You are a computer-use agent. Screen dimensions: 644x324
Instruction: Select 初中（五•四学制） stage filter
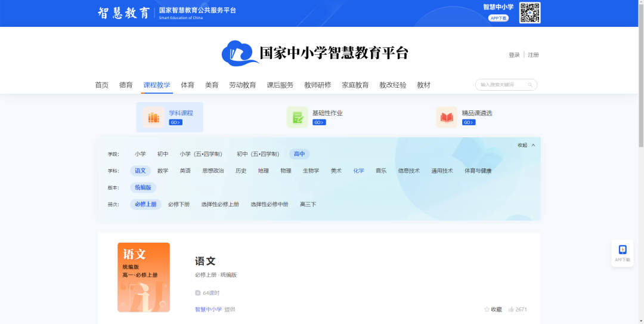point(259,154)
